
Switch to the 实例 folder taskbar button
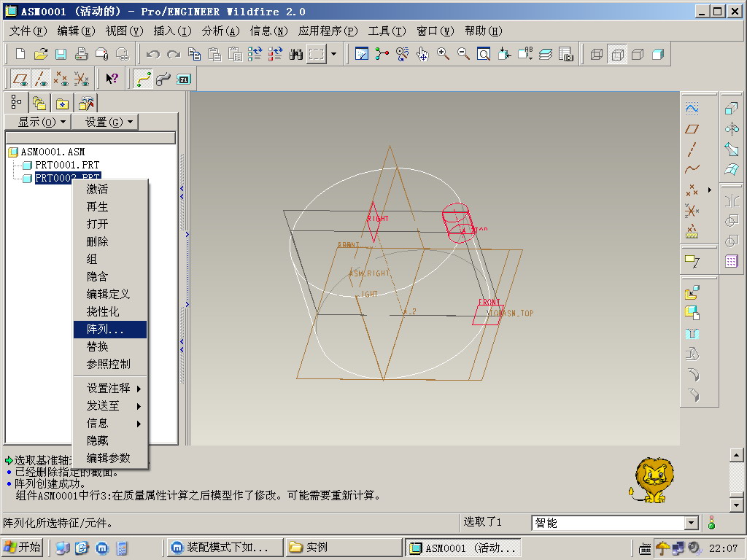343,548
